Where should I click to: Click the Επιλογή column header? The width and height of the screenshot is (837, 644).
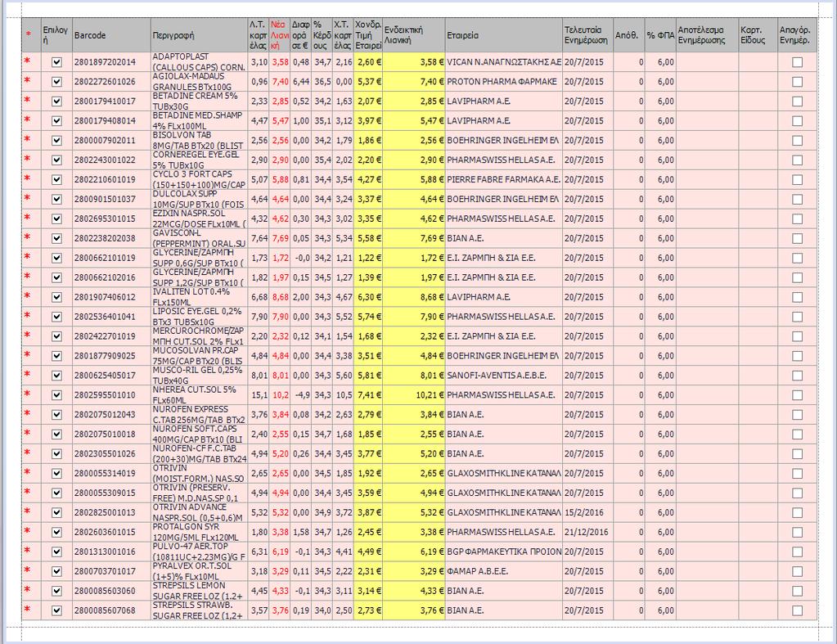(x=56, y=35)
